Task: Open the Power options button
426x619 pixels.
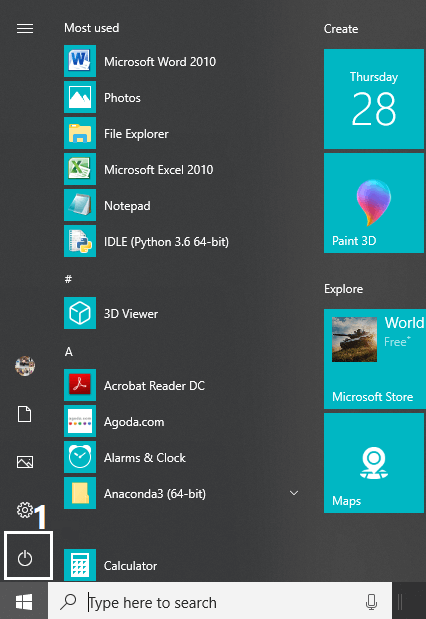Action: [x=25, y=558]
